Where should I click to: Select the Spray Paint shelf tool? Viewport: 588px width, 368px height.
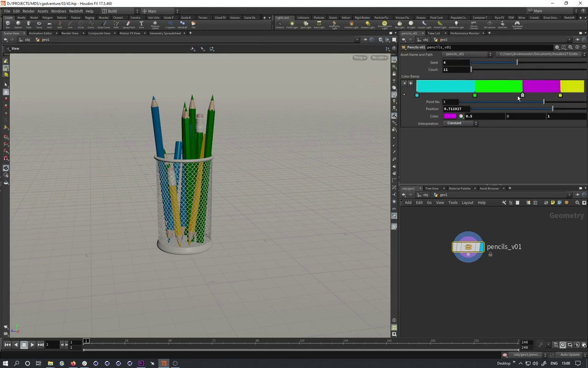129,24
